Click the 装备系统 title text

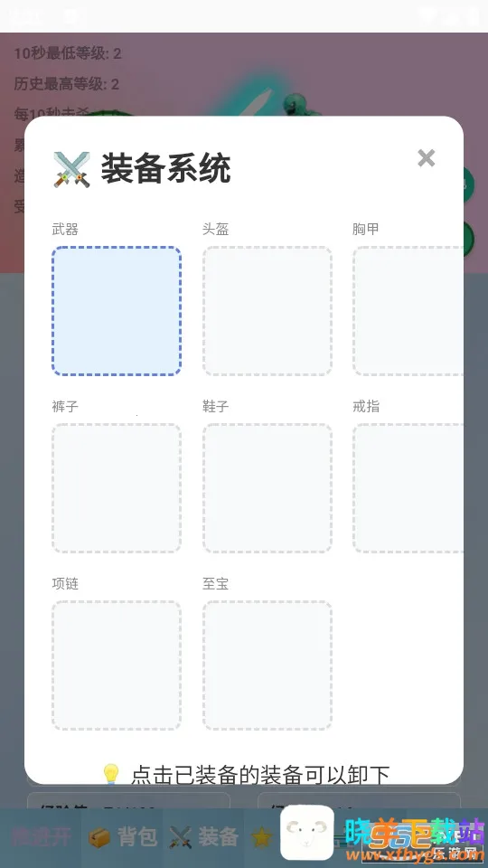tap(165, 169)
